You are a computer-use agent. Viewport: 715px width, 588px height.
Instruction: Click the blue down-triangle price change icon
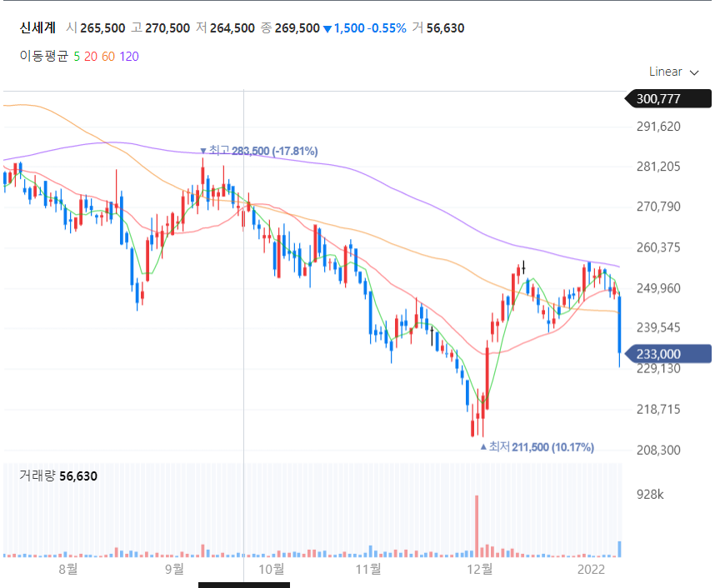(x=327, y=29)
